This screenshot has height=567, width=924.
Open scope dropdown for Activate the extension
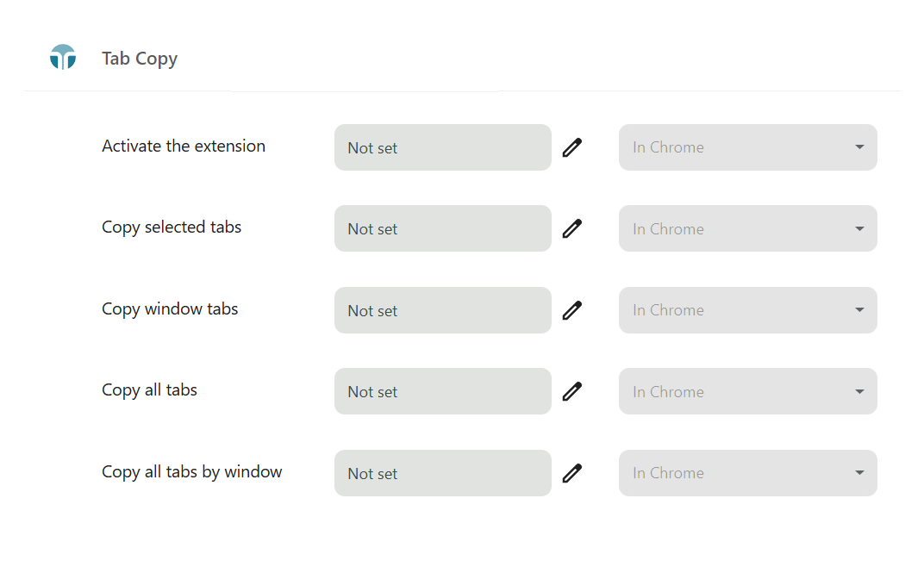747,147
